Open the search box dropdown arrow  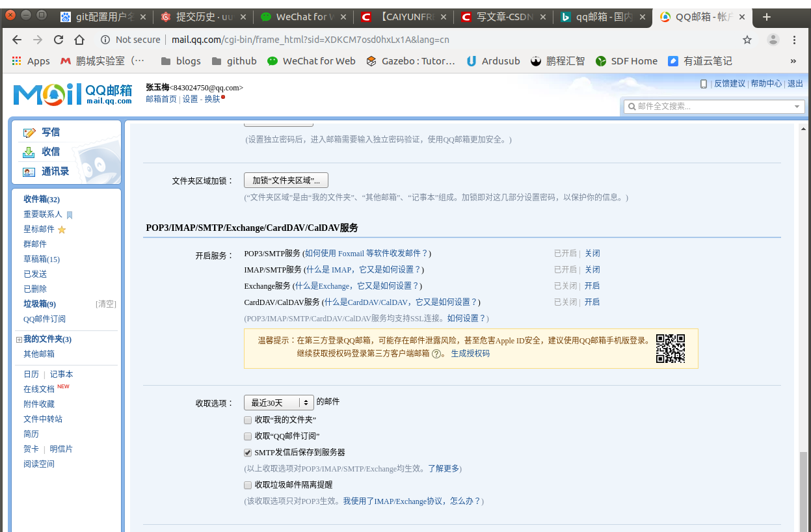coord(797,107)
